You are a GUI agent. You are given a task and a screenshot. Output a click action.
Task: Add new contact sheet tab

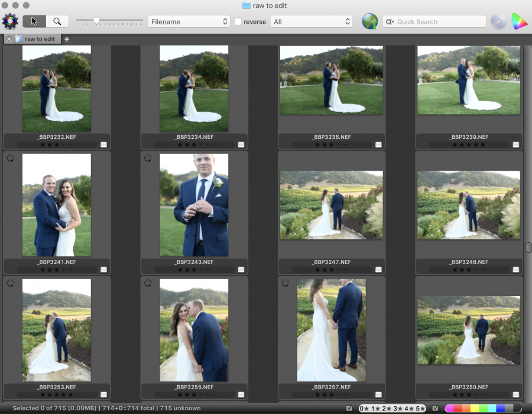click(x=67, y=40)
